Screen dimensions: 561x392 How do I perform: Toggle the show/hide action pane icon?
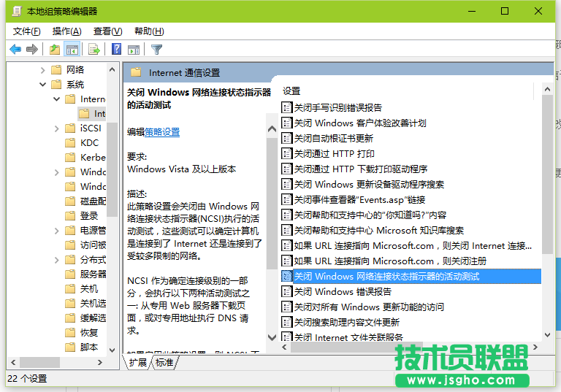(134, 49)
